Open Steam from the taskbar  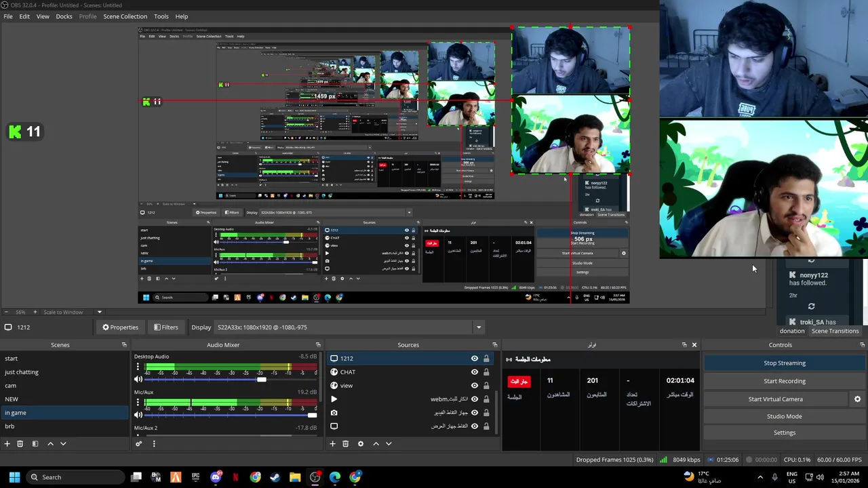(x=275, y=477)
